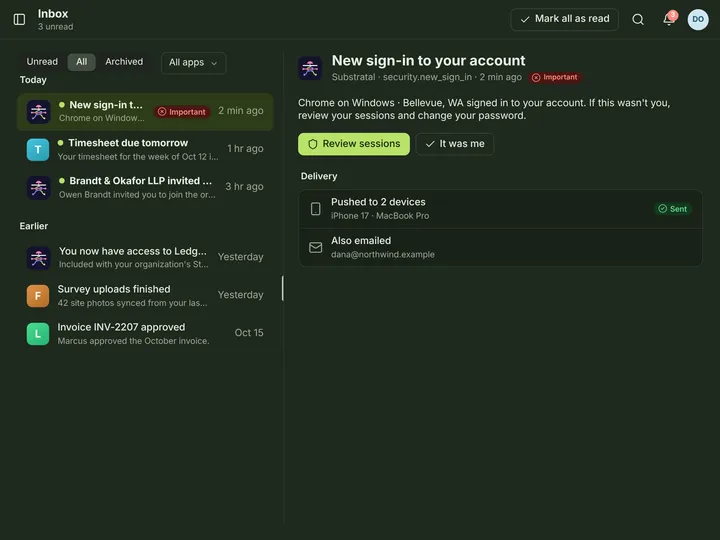Click the L icon beside Invoice INV-2207

click(x=38, y=334)
